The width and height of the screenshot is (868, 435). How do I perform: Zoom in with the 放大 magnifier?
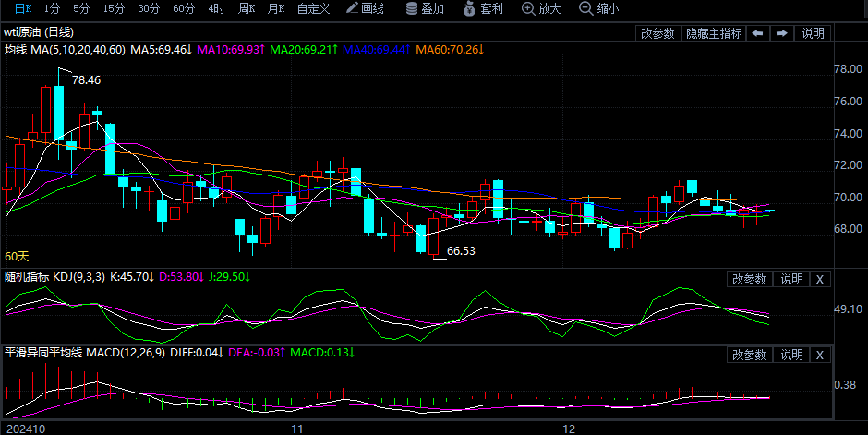click(540, 9)
